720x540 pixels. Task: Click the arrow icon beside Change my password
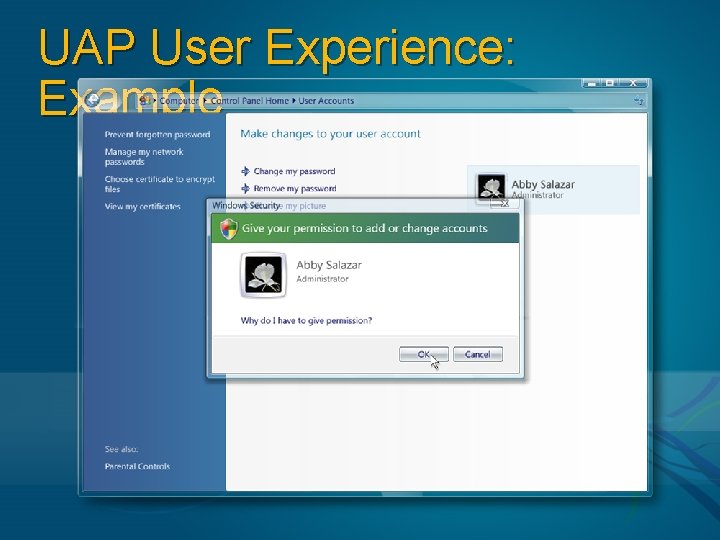coord(246,171)
